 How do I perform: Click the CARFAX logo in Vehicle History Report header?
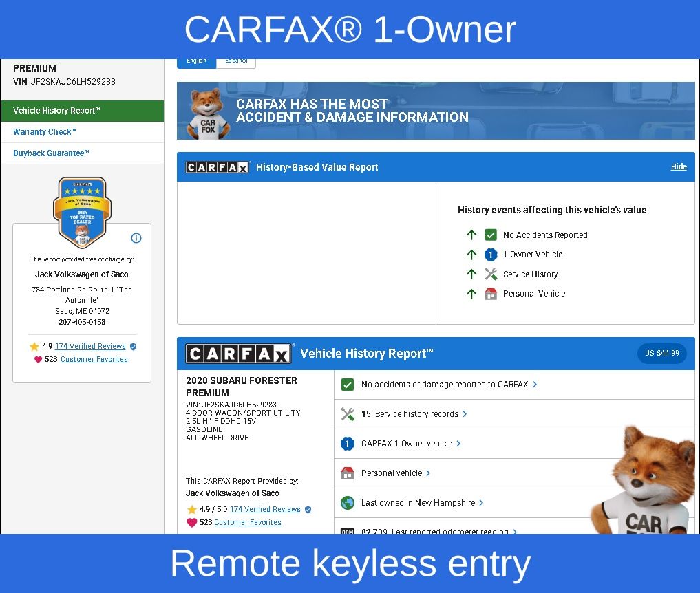click(239, 354)
